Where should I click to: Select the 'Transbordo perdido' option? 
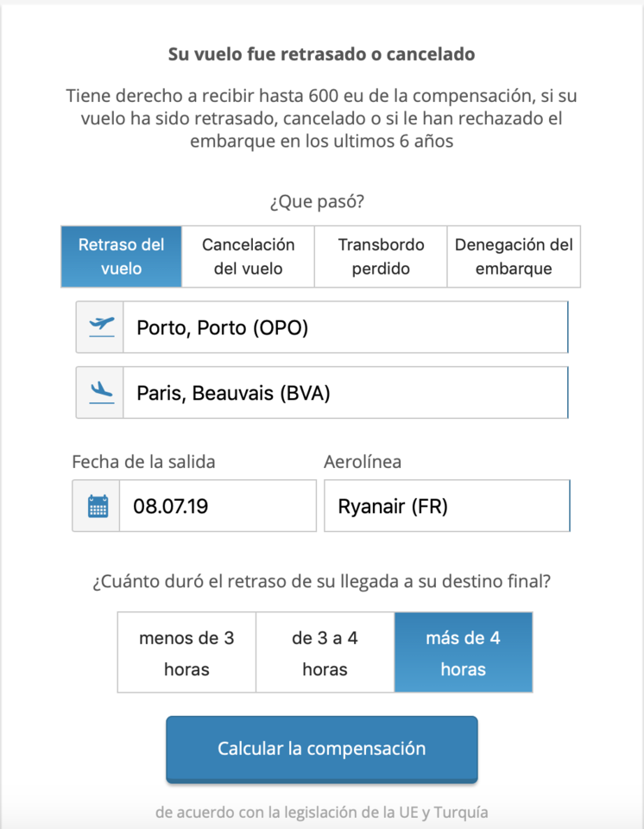[380, 256]
